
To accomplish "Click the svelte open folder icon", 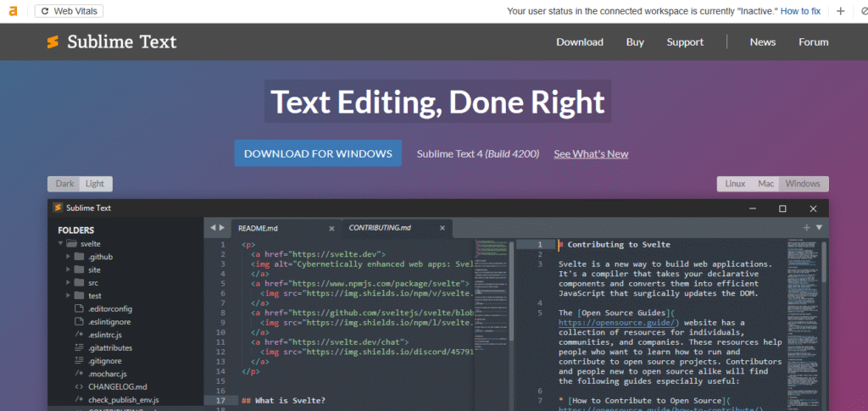I will 71,243.
